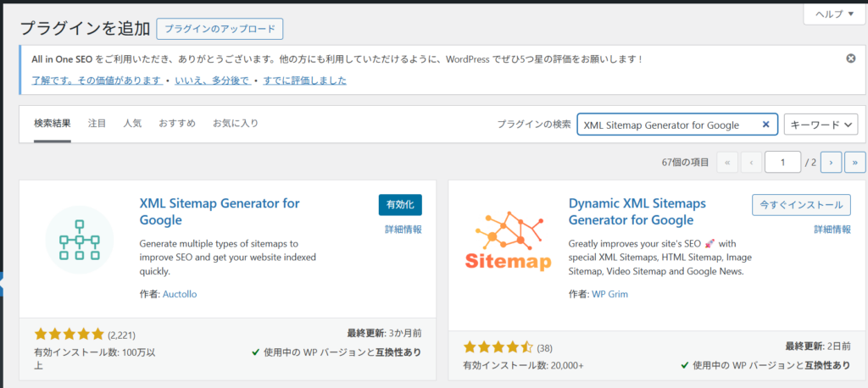Go to next results page arrow

831,162
